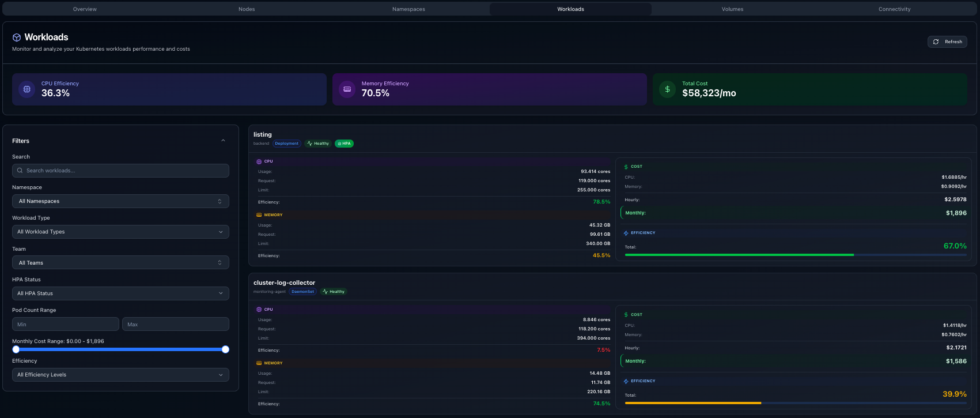Click the right handle of Monthly Cost slider
Image resolution: width=980 pixels, height=418 pixels.
[x=225, y=349]
